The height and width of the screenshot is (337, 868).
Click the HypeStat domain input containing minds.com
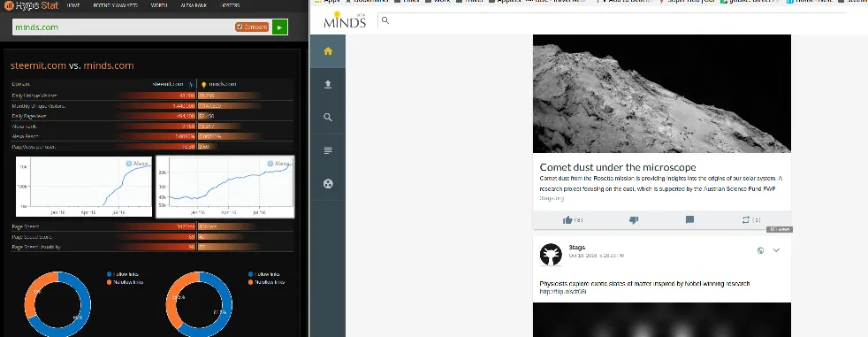click(123, 27)
